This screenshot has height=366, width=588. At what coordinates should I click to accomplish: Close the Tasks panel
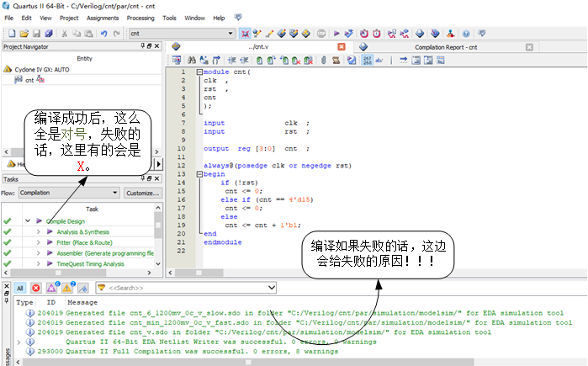coord(156,178)
